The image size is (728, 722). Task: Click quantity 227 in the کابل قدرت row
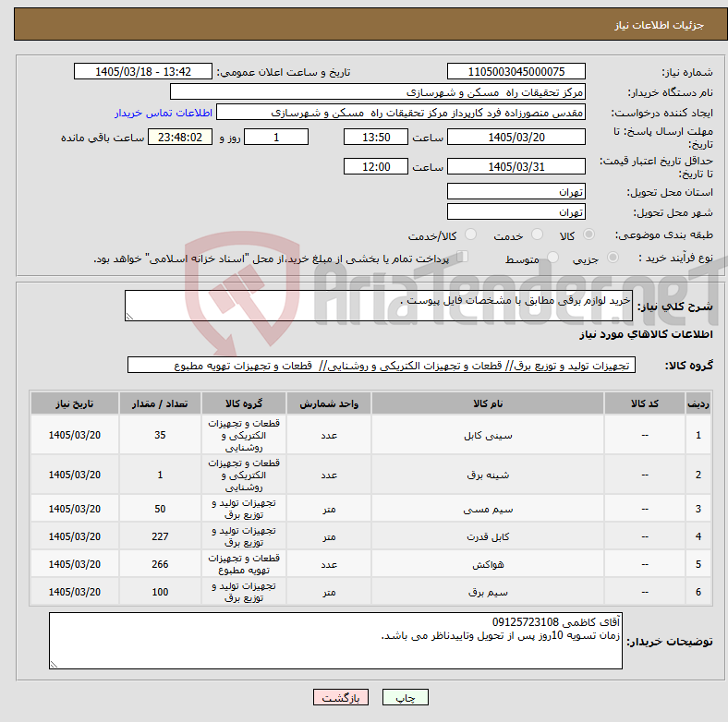(160, 536)
